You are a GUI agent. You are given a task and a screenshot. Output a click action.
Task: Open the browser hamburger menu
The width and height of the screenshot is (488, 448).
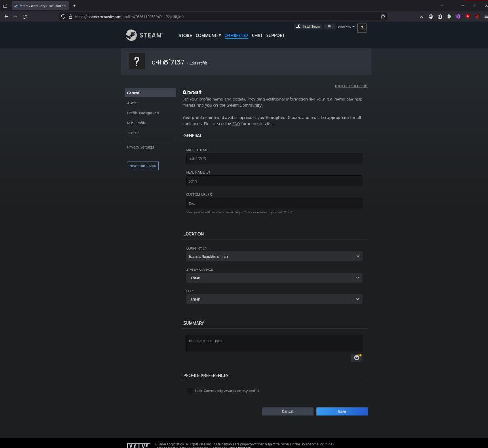point(485,16)
